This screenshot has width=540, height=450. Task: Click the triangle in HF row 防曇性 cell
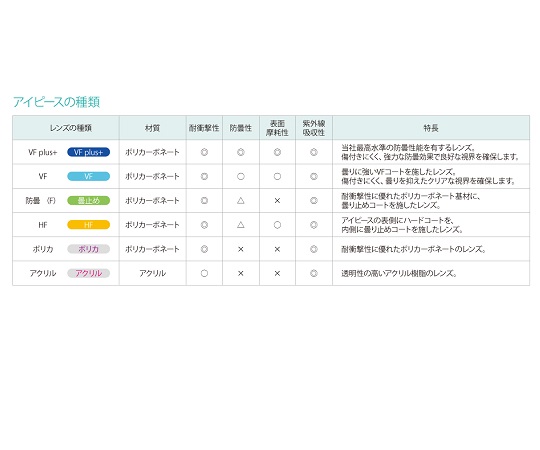point(241,225)
